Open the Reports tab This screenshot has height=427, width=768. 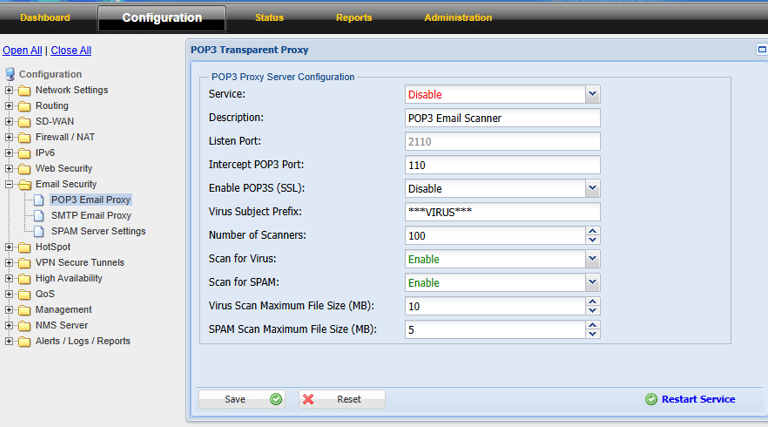[x=354, y=18]
